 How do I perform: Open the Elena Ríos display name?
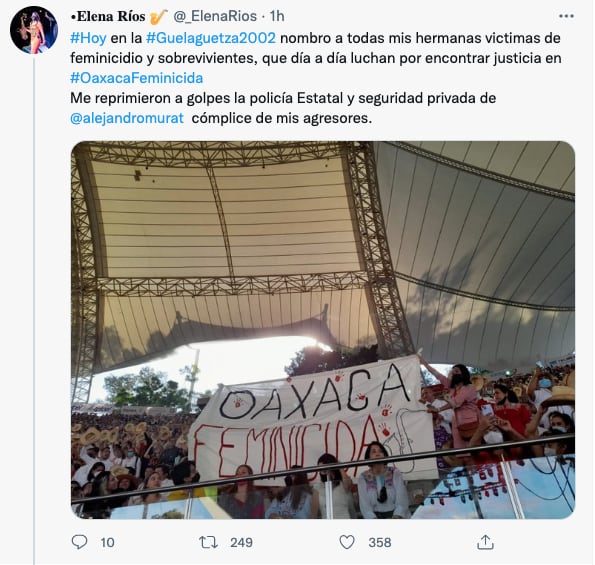pyautogui.click(x=108, y=16)
